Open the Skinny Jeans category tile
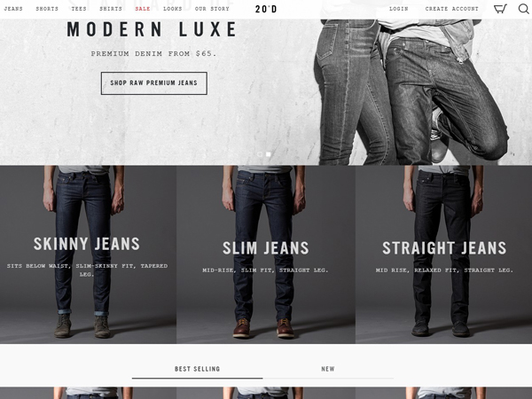The image size is (532, 399). point(88,254)
